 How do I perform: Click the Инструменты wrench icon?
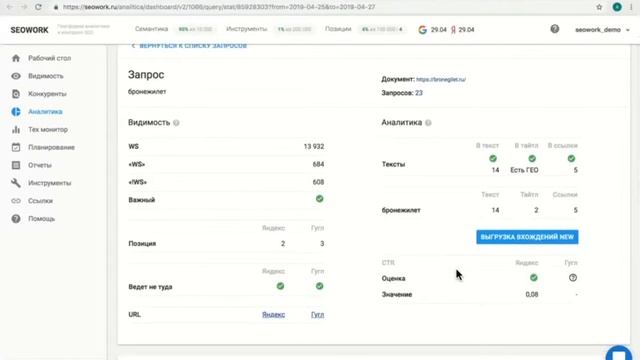point(16,183)
